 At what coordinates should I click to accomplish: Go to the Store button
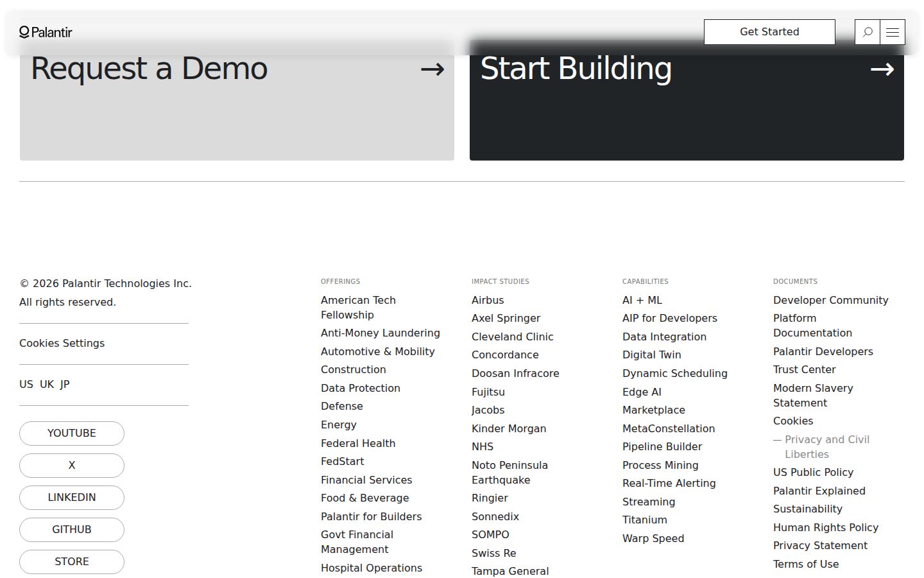[x=72, y=562]
